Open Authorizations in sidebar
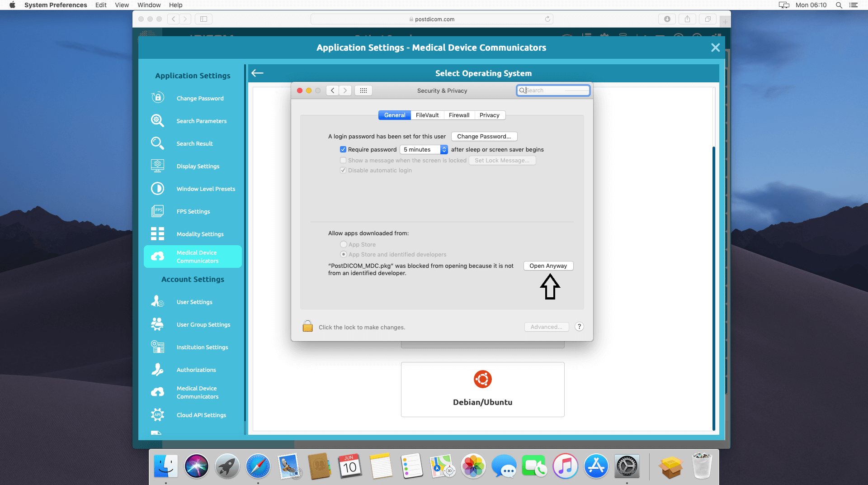 point(193,370)
